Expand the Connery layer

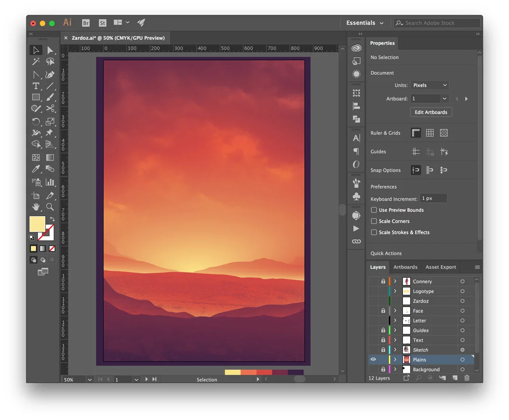click(395, 281)
